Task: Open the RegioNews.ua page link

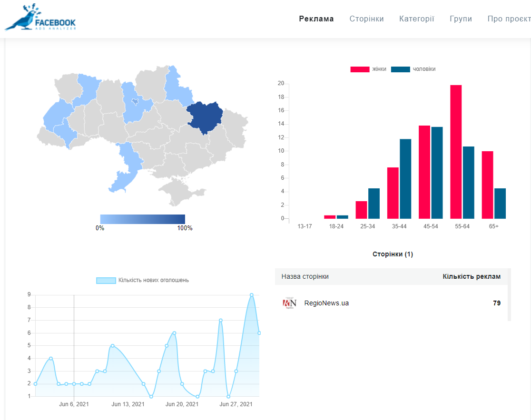Action: [x=326, y=303]
